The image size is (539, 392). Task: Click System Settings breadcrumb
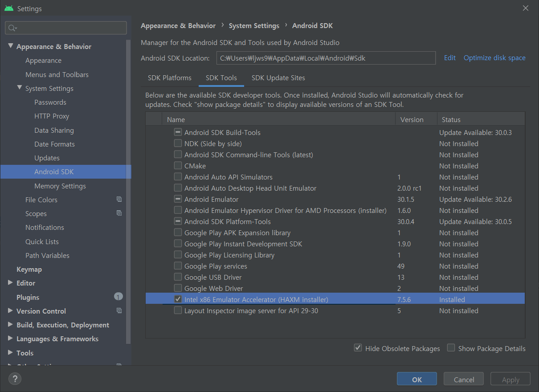[254, 26]
